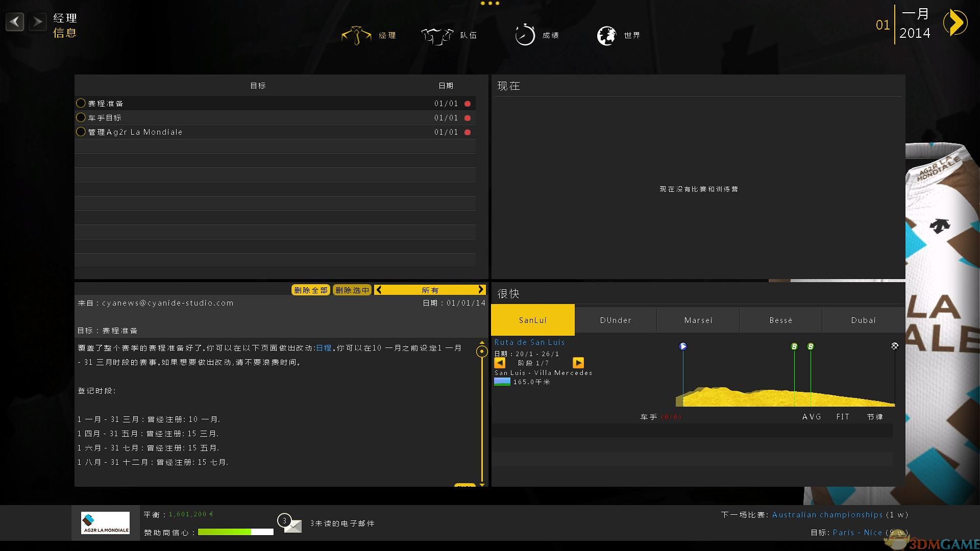This screenshot has height=551, width=980.
Task: Click the back navigation arrow icon
Action: click(x=15, y=22)
